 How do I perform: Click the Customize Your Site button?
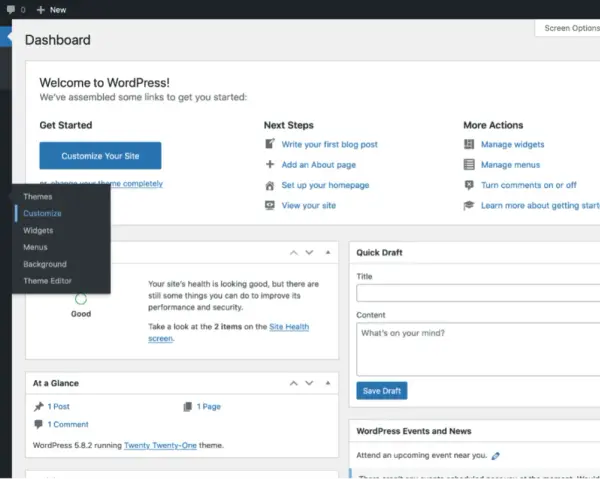pyautogui.click(x=100, y=156)
